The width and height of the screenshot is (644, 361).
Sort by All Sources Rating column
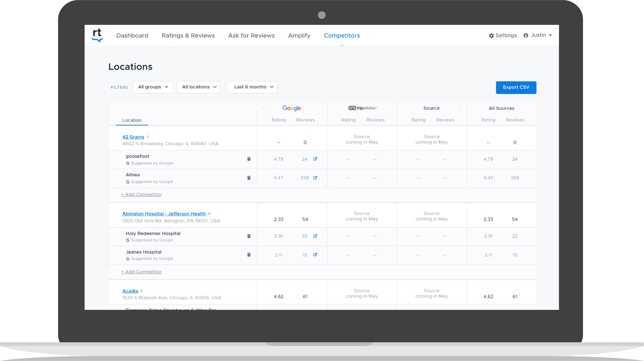pos(488,120)
